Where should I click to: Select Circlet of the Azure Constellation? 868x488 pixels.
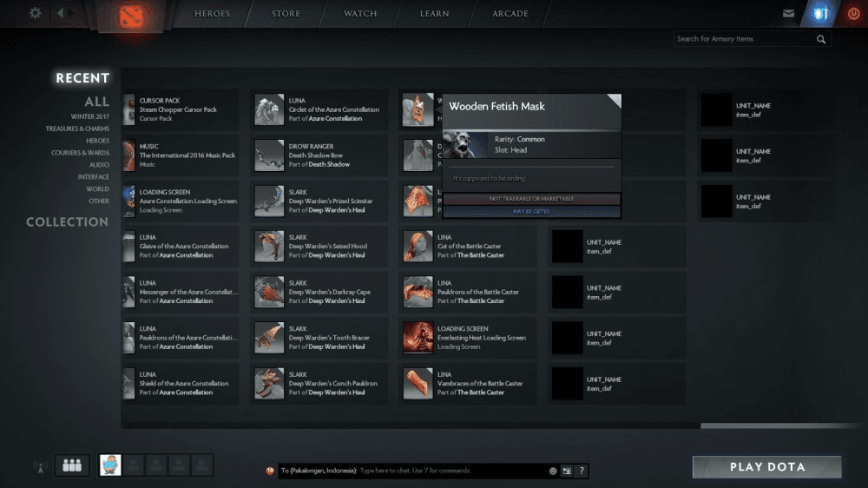319,109
